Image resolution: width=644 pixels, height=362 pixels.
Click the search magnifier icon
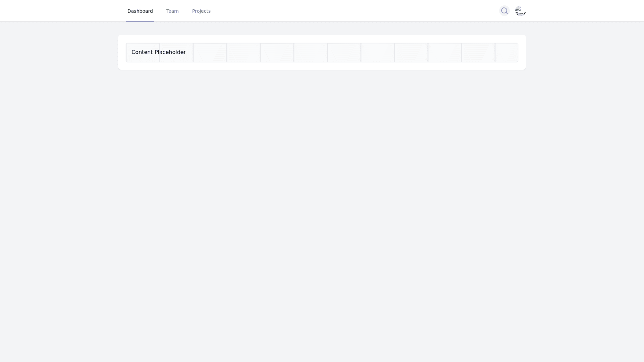point(504,11)
